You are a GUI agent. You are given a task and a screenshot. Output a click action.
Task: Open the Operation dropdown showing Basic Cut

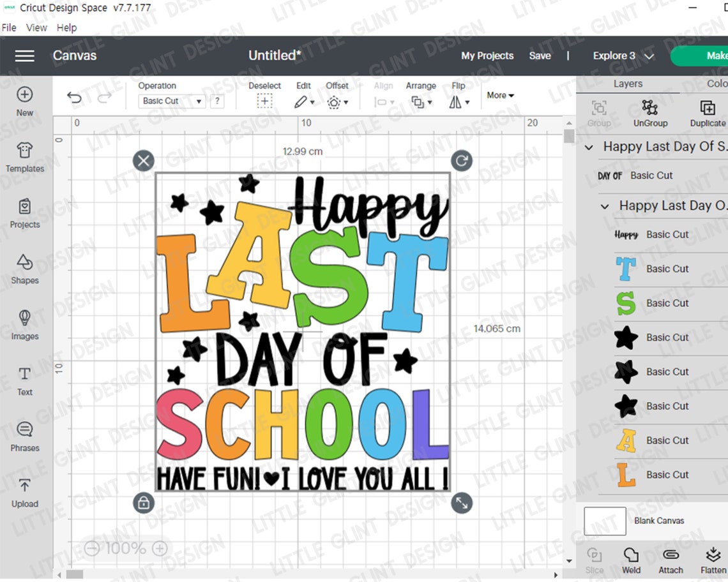point(171,101)
